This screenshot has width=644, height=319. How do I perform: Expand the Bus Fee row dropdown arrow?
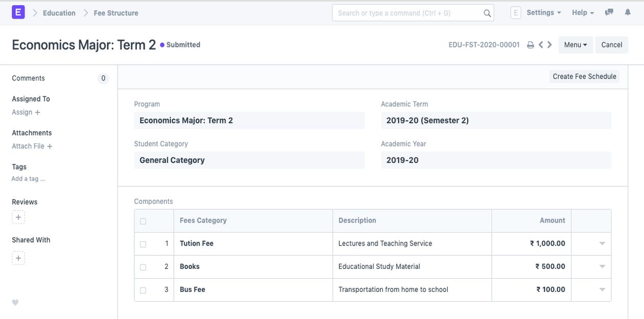pos(602,290)
